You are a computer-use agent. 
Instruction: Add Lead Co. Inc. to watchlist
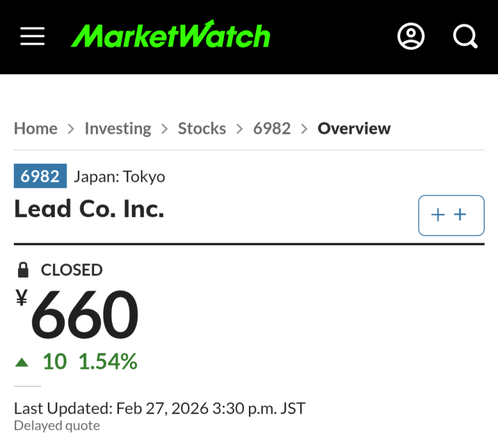pos(451,215)
